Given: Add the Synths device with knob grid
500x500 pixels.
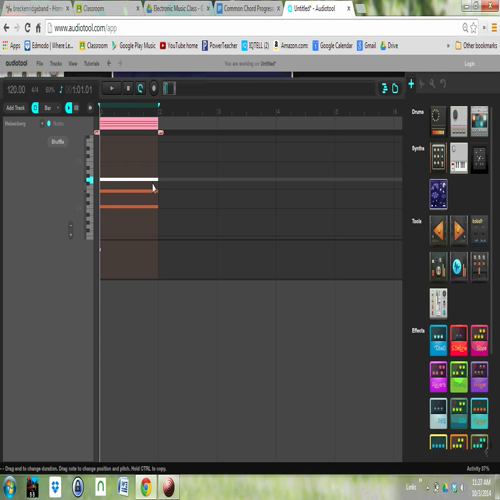Looking at the screenshot, I should 438,158.
